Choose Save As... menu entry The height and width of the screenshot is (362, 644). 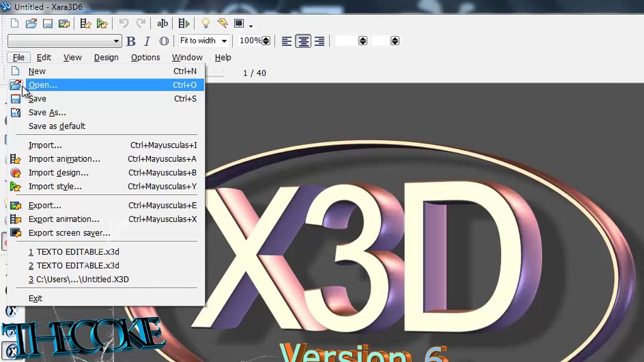click(106, 113)
